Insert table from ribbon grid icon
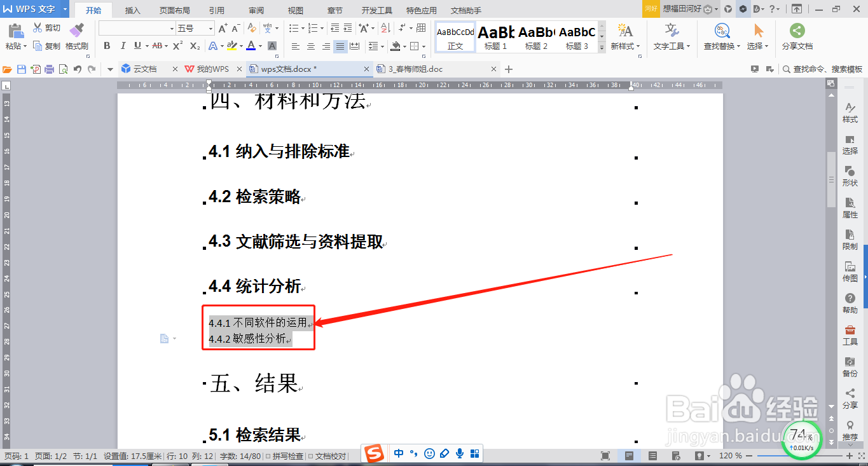 tap(420, 28)
